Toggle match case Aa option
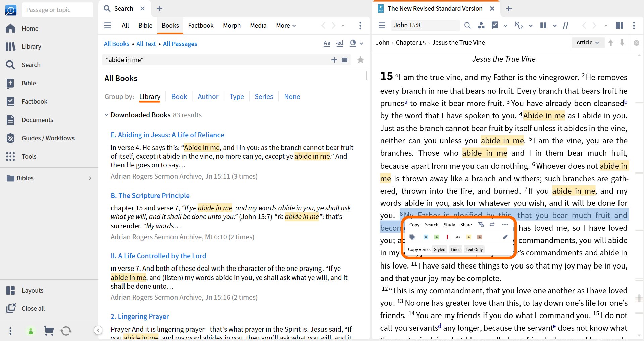The width and height of the screenshot is (644, 341). [x=327, y=43]
